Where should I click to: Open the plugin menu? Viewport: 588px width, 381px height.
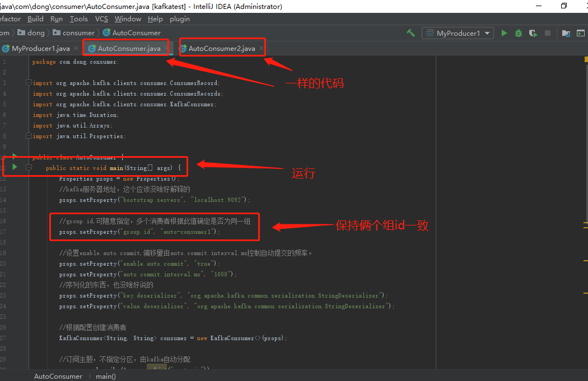180,18
